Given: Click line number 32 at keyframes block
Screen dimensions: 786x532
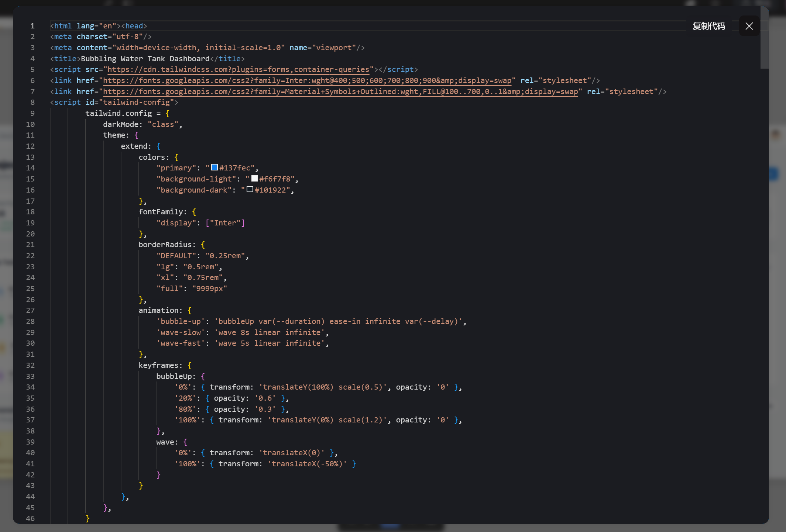Looking at the screenshot, I should [30, 365].
